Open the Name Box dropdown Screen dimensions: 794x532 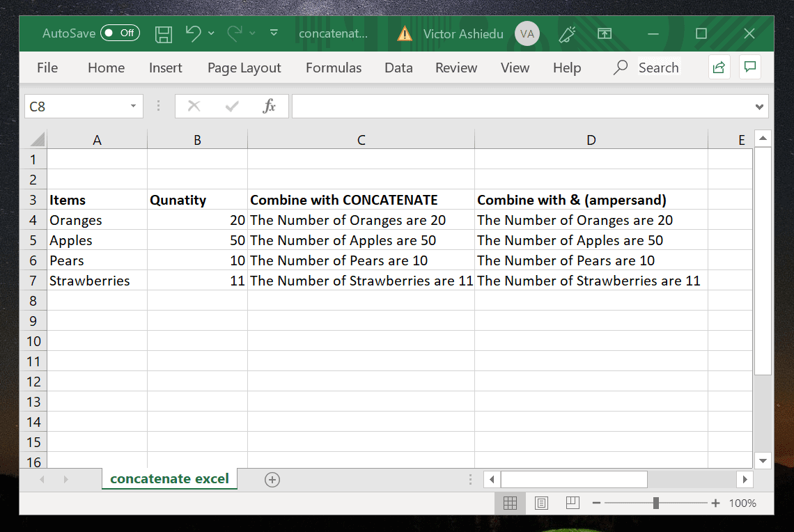click(x=132, y=106)
